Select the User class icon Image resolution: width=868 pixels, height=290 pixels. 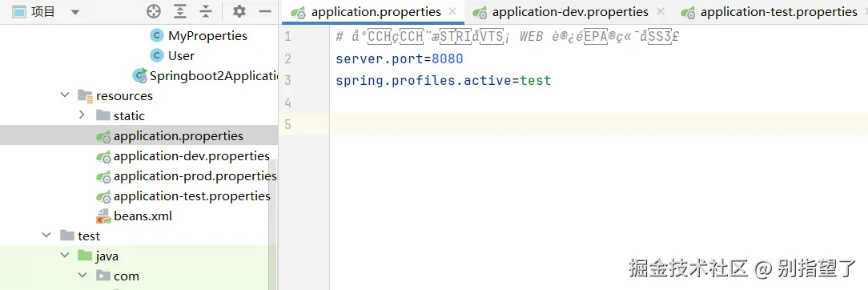(157, 56)
